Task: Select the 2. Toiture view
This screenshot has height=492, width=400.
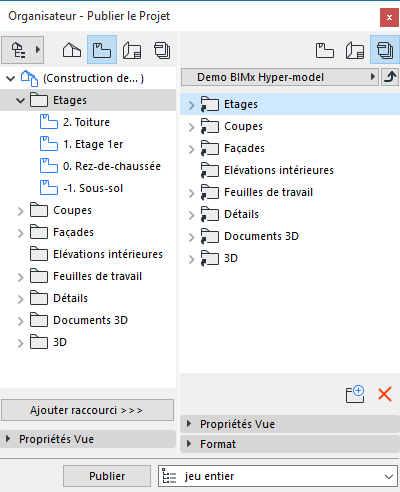Action: point(86,122)
